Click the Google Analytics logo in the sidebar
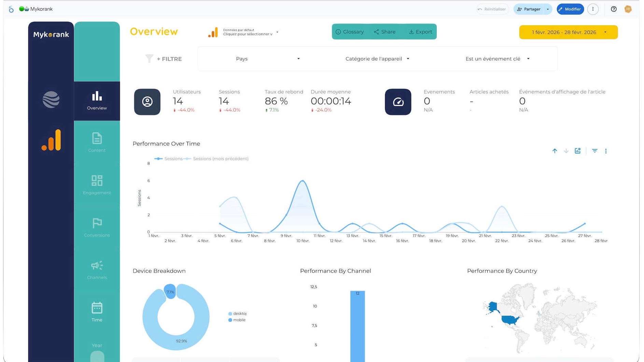644x362 pixels. [51, 139]
